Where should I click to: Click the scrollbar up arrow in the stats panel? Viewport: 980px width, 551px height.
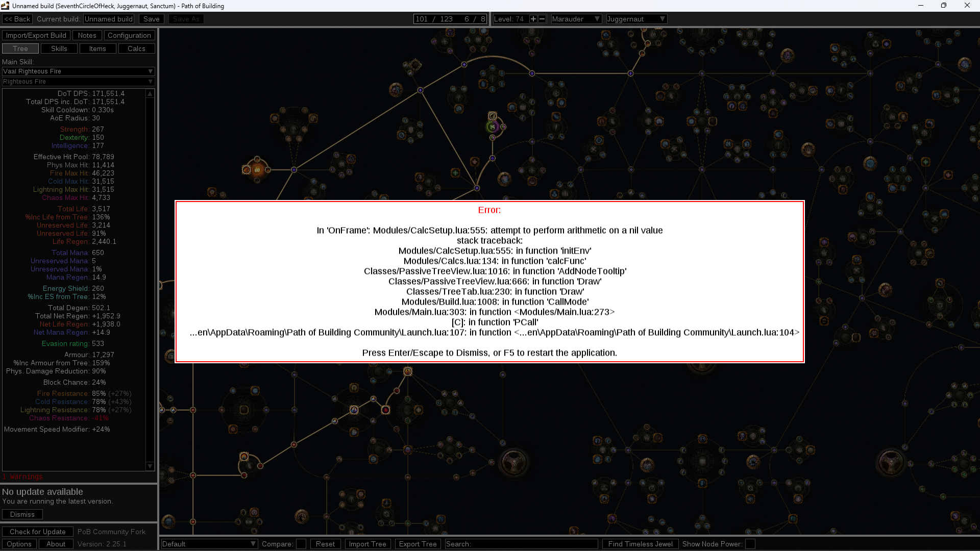coord(150,94)
